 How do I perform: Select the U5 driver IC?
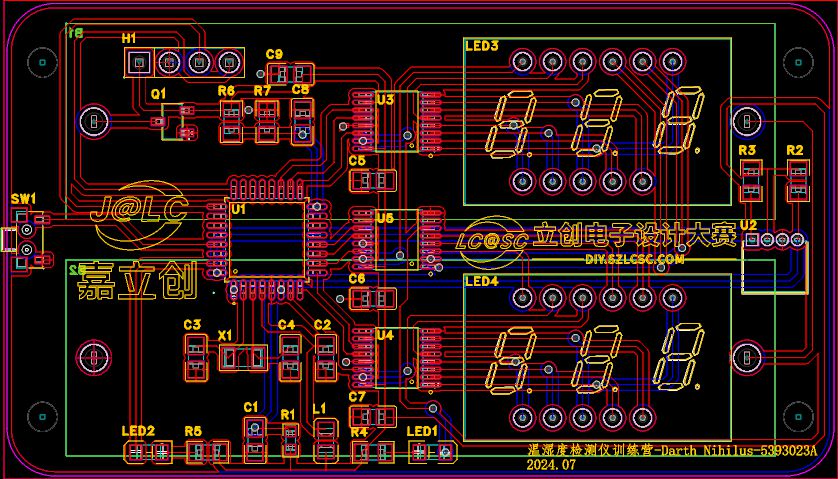pyautogui.click(x=396, y=240)
